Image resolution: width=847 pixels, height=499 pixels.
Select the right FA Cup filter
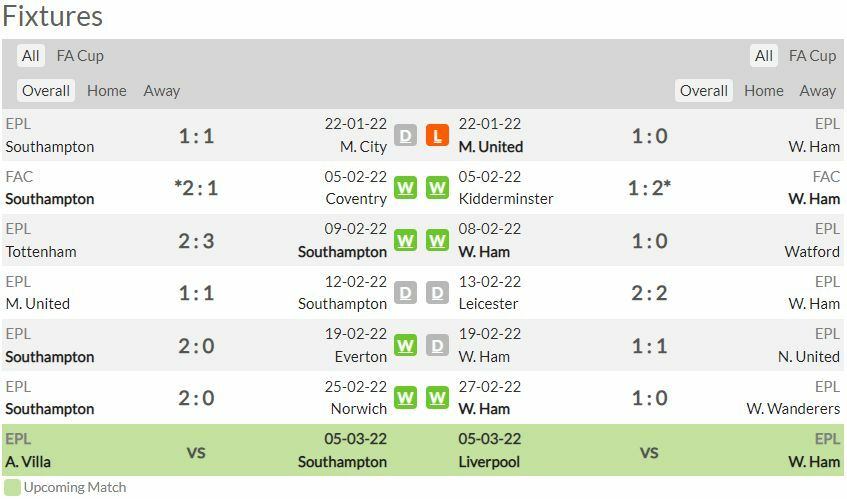tap(812, 56)
